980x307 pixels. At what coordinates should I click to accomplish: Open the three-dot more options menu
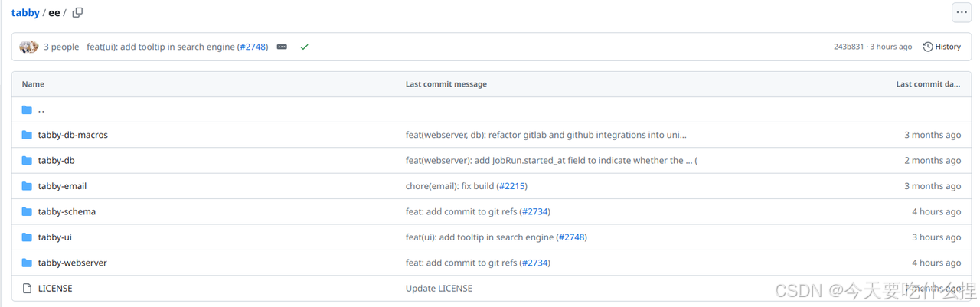pyautogui.click(x=961, y=13)
